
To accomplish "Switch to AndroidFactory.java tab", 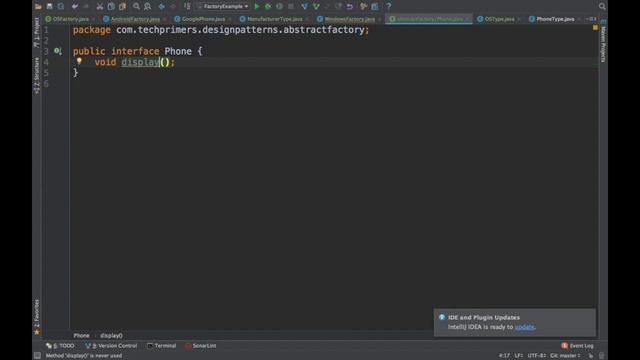I will tap(135, 19).
